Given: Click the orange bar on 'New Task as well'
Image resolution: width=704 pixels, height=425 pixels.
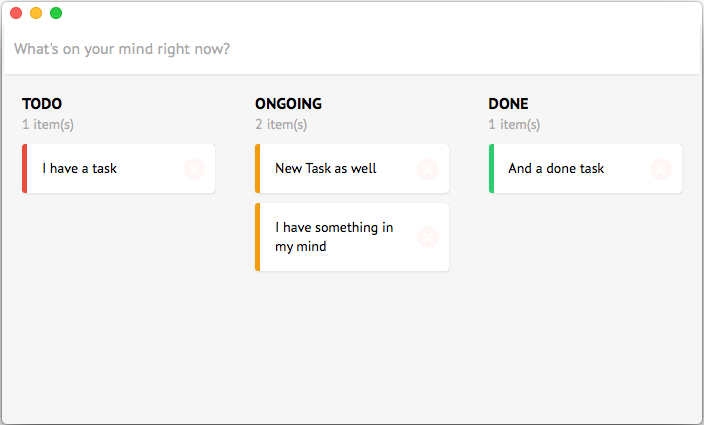Looking at the screenshot, I should [258, 169].
